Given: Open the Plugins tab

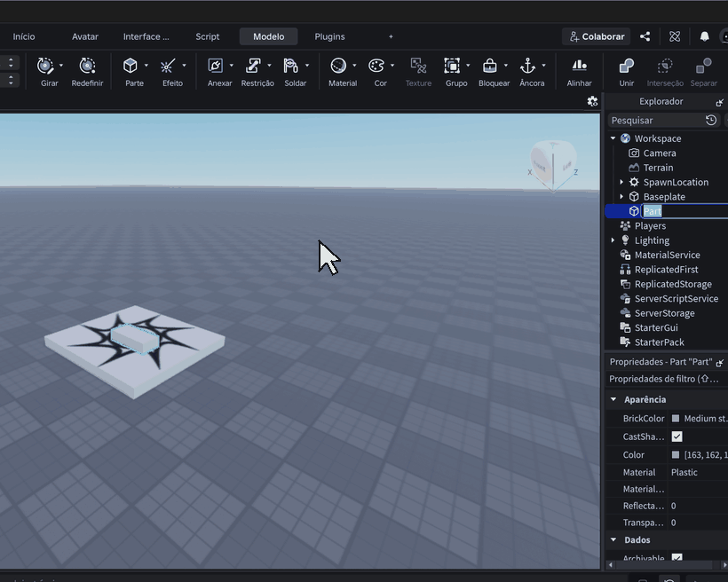Looking at the screenshot, I should (329, 36).
